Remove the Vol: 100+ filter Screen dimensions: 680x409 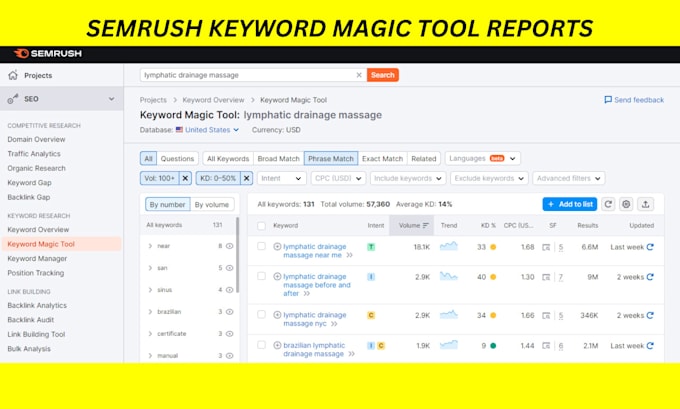185,178
